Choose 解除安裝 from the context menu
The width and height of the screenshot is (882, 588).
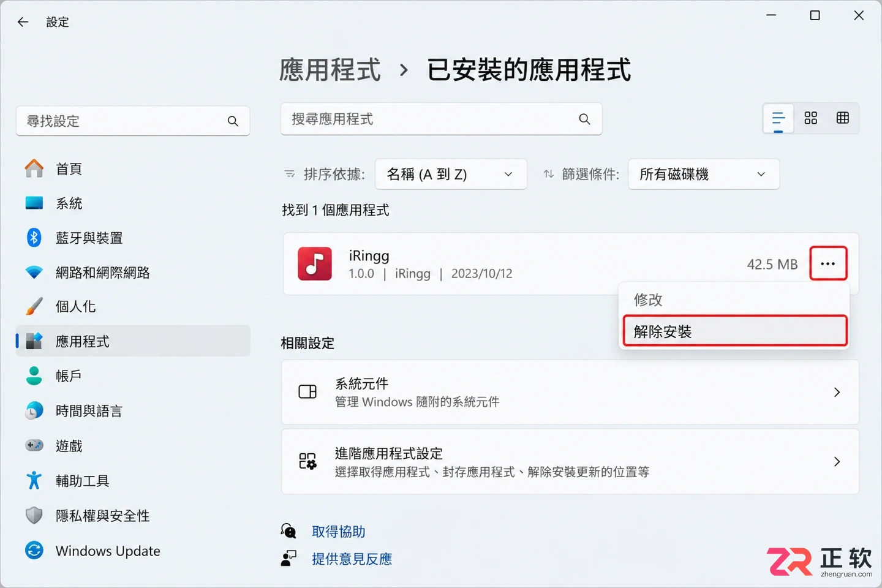735,331
